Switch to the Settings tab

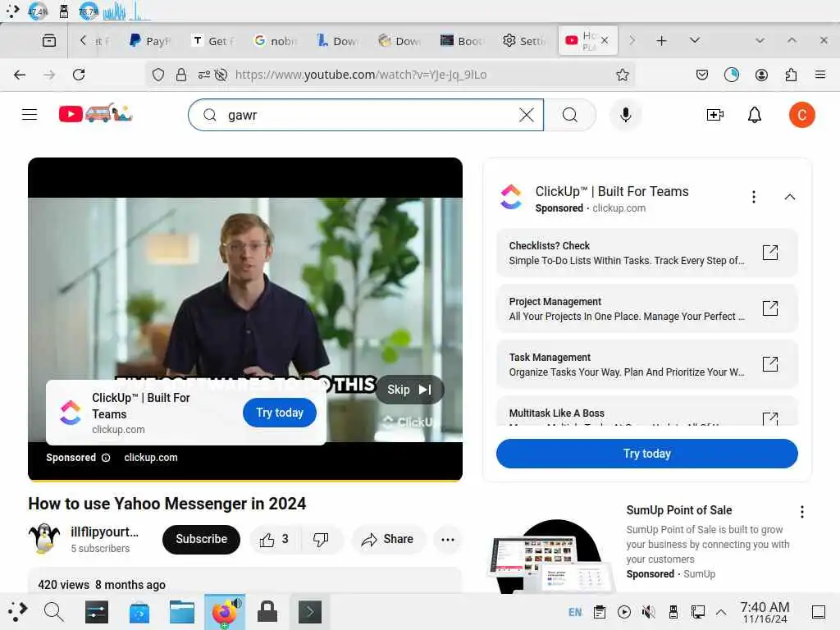[x=524, y=41]
